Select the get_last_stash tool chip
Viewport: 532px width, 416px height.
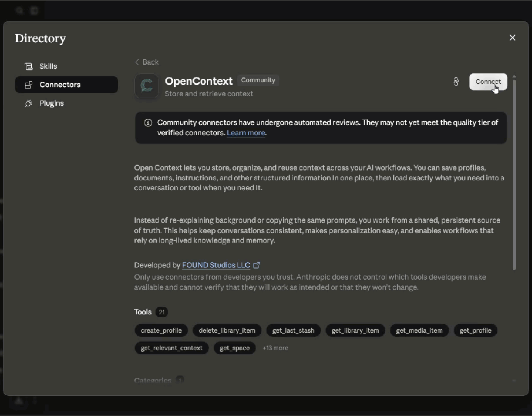point(293,330)
